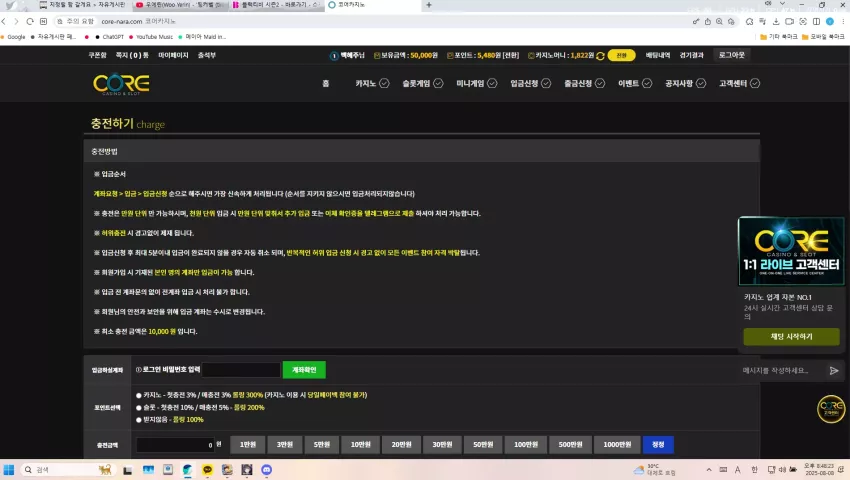Show hidden system tray icons chevron
The height and width of the screenshot is (480, 850).
point(709,470)
